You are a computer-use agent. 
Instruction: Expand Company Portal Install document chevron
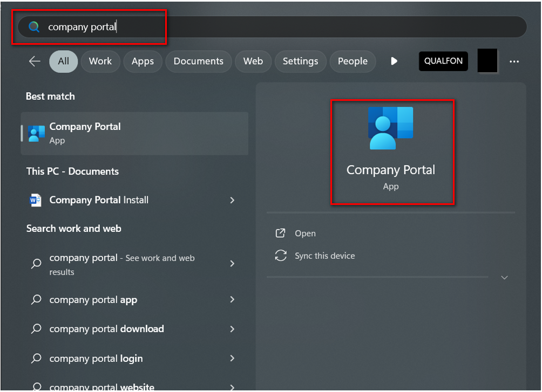(232, 201)
